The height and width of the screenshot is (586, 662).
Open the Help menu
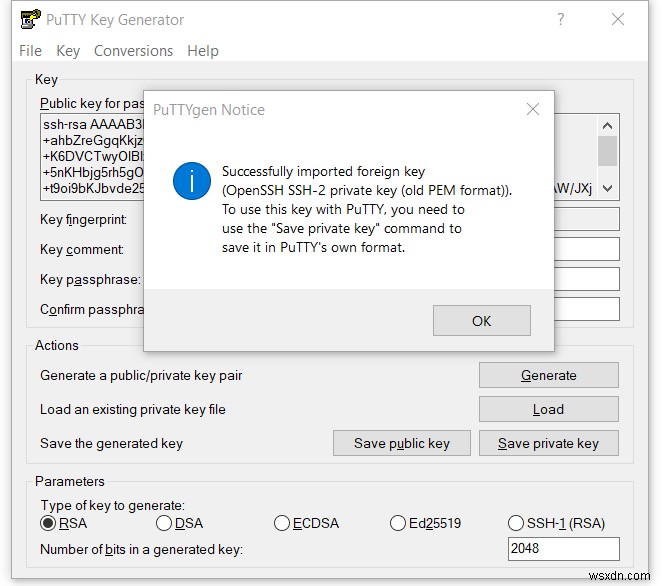(x=203, y=51)
